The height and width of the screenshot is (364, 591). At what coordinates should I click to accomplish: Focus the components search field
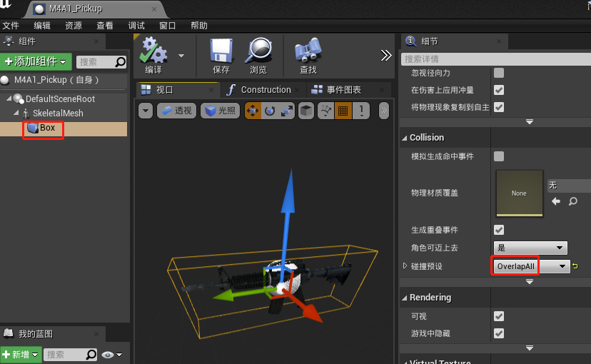[x=101, y=62]
